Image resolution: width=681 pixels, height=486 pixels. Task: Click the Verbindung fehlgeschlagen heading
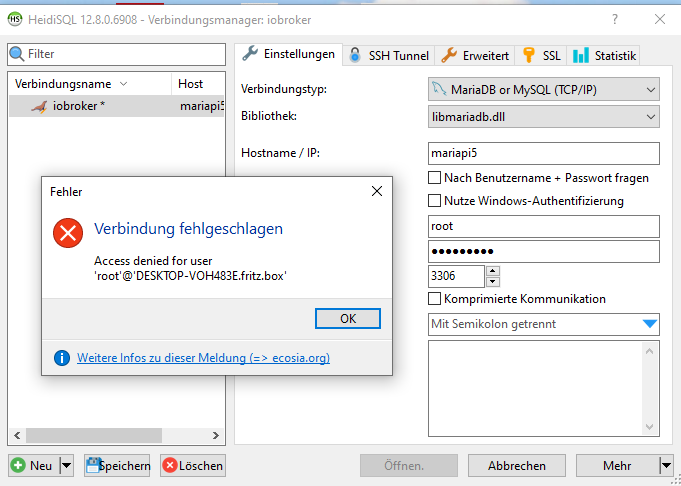[188, 228]
